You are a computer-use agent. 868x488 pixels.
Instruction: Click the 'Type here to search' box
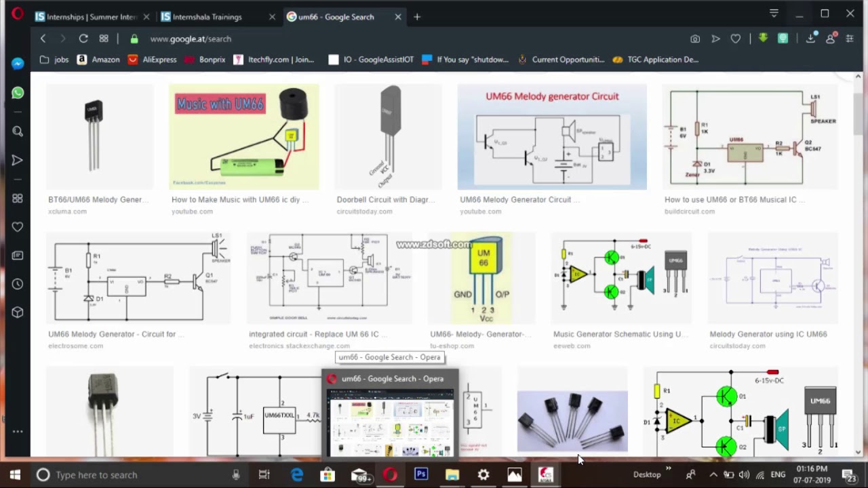(x=139, y=474)
